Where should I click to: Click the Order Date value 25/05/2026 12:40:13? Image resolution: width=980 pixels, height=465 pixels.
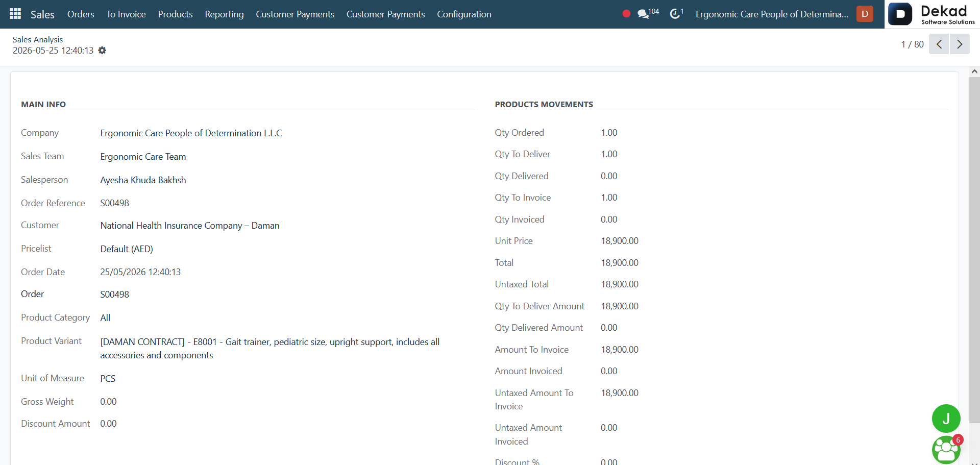click(140, 272)
